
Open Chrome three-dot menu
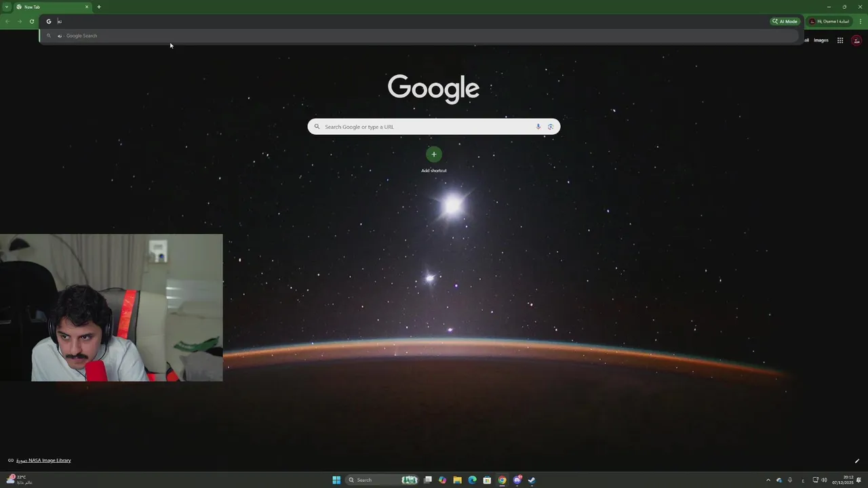click(861, 21)
